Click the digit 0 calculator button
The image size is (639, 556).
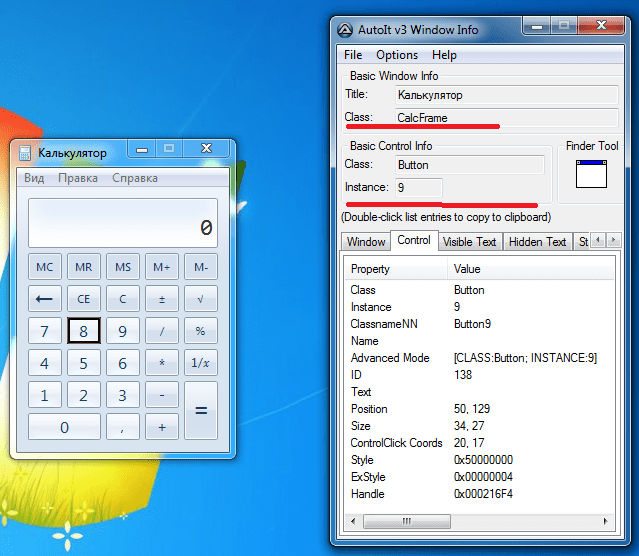(64, 427)
